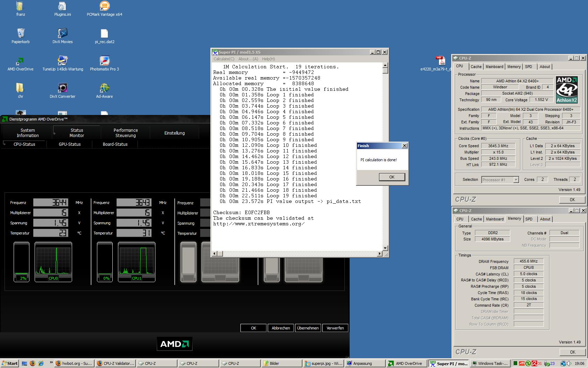This screenshot has width=588, height=368.
Task: Switch to Cache tab in upper CPU-Z
Action: [x=476, y=67]
